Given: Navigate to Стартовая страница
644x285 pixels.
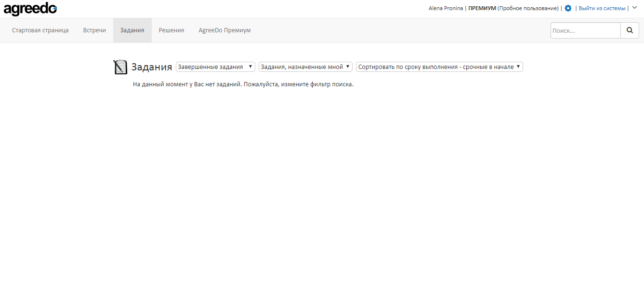Looking at the screenshot, I should [40, 30].
